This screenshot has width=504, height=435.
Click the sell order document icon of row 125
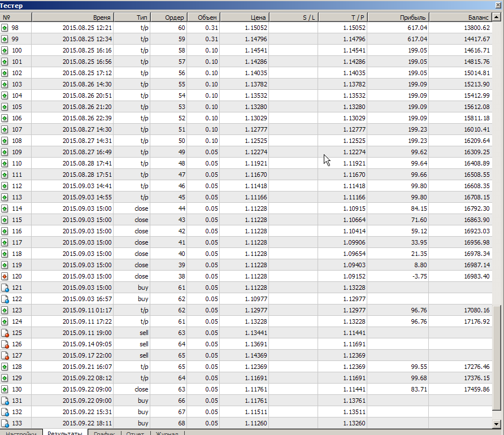pos(5,333)
